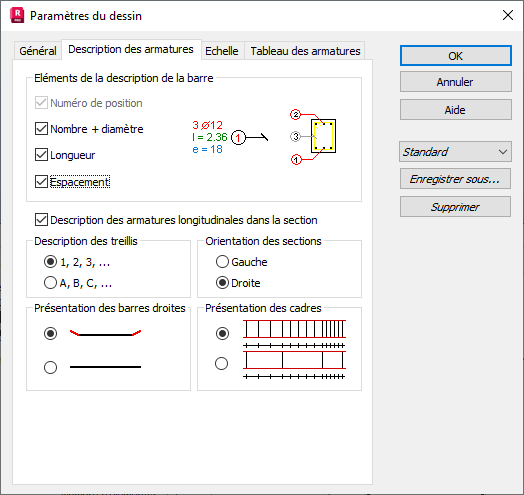Choose detailed stirrup spacing presentation
524x495 pixels.
pyautogui.click(x=222, y=333)
